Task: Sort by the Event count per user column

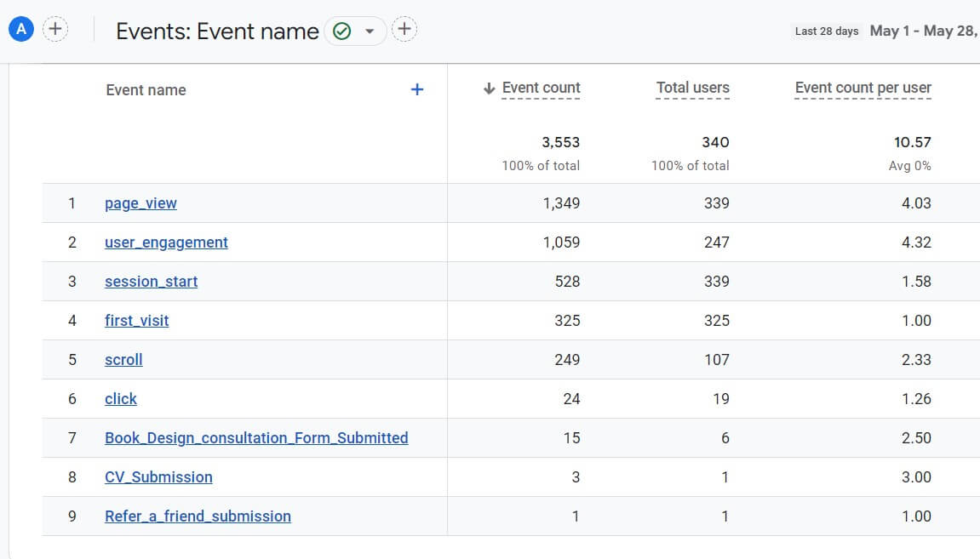Action: (x=863, y=88)
